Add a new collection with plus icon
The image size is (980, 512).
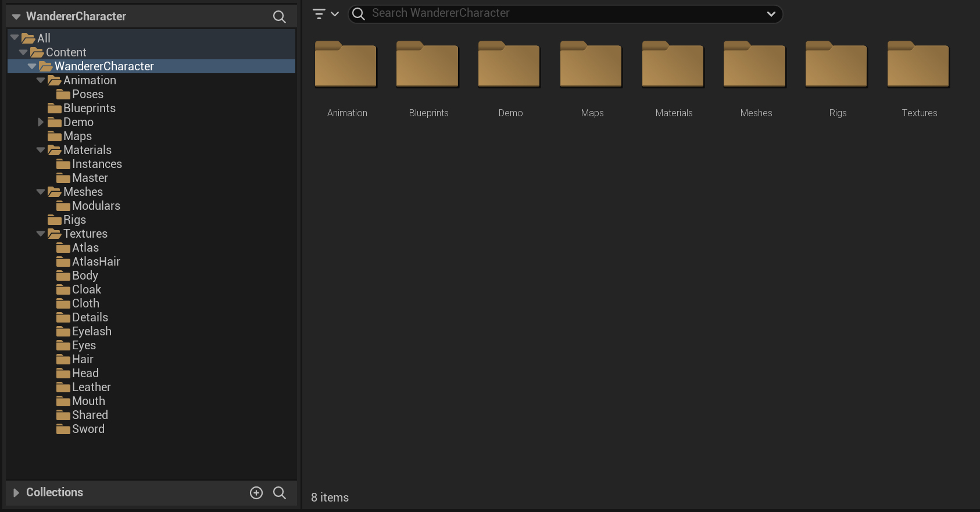pos(256,493)
